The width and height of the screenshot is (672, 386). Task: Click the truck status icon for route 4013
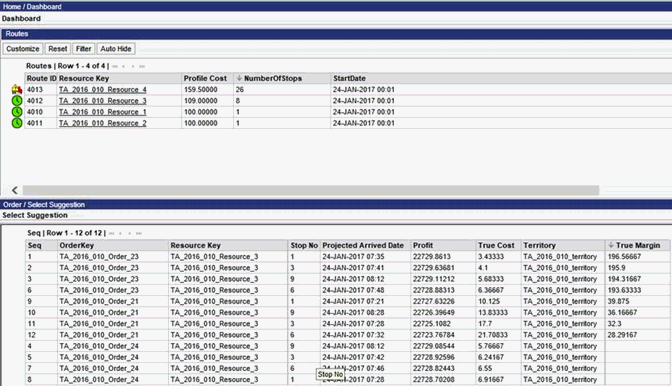click(17, 89)
